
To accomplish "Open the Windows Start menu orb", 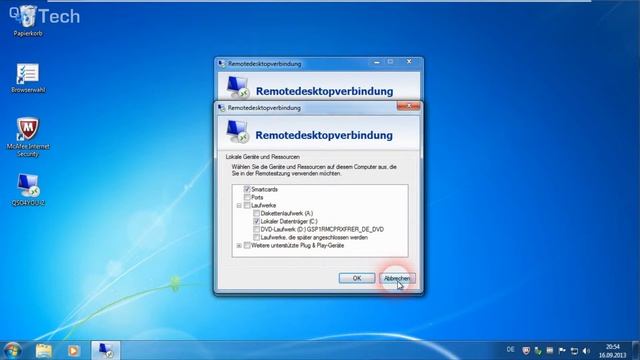I will tap(12, 351).
